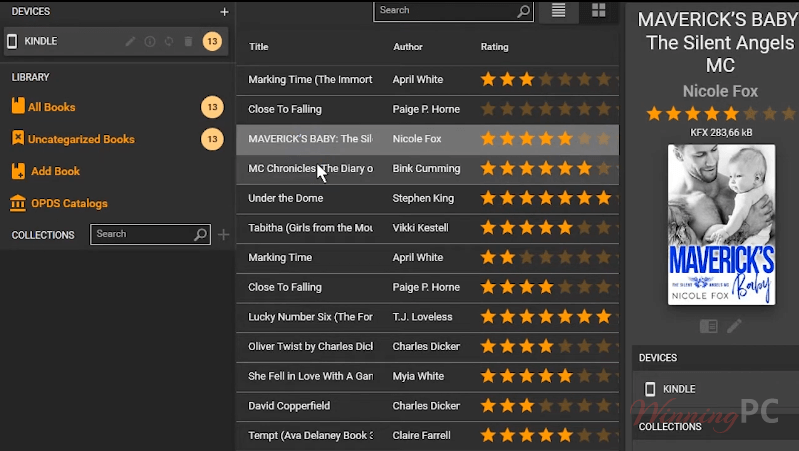Edit book metadata with pencil icon below cover
This screenshot has width=799, height=451.
coord(734,326)
